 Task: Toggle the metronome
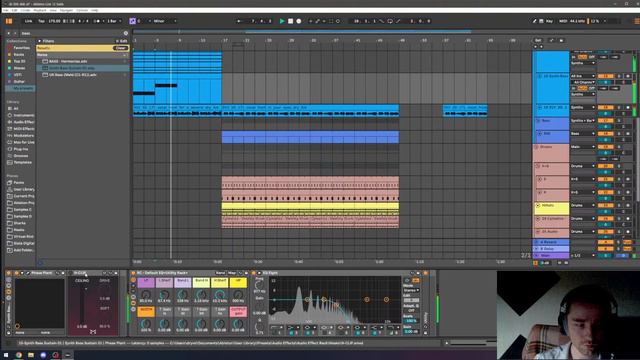[97, 21]
